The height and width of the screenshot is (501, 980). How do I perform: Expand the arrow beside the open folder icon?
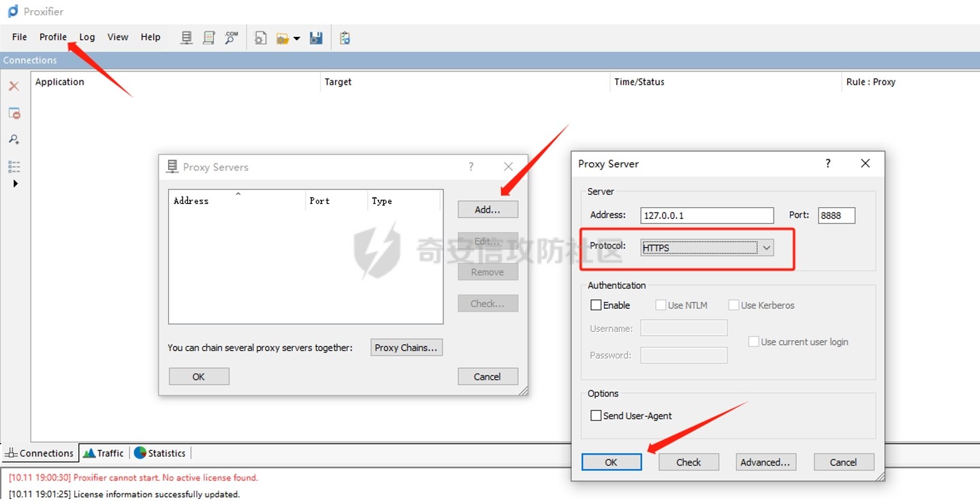click(297, 39)
